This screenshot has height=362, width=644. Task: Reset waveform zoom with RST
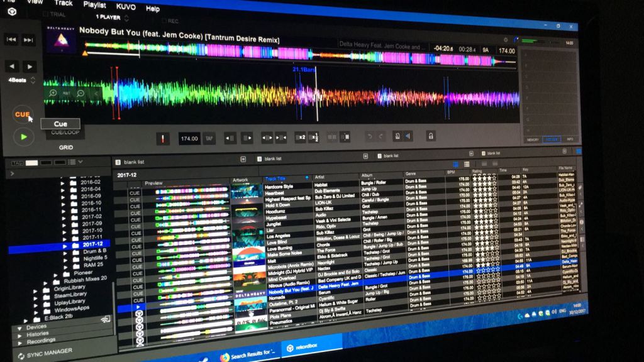point(67,94)
